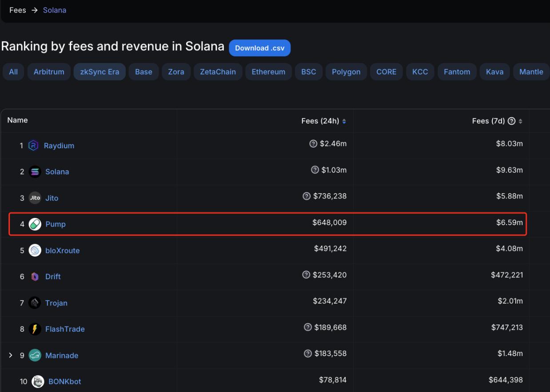Click the Solana logo icon in table
Screen dimensions: 550x392
pos(35,172)
